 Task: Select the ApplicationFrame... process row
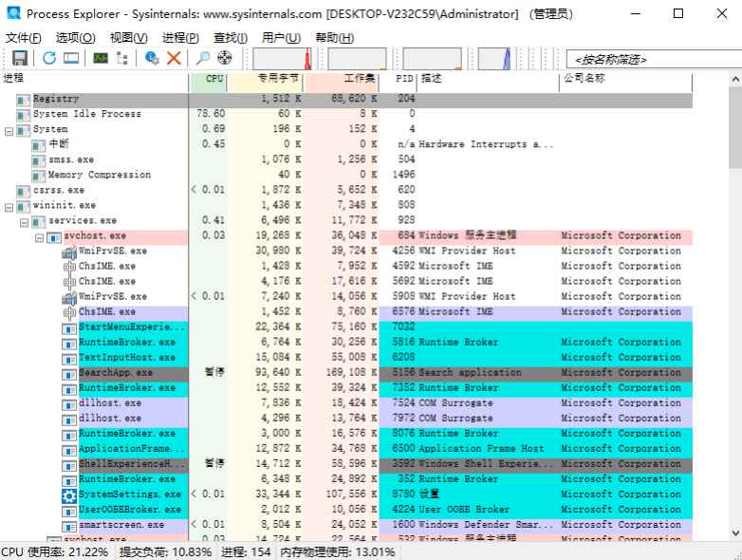[346, 449]
